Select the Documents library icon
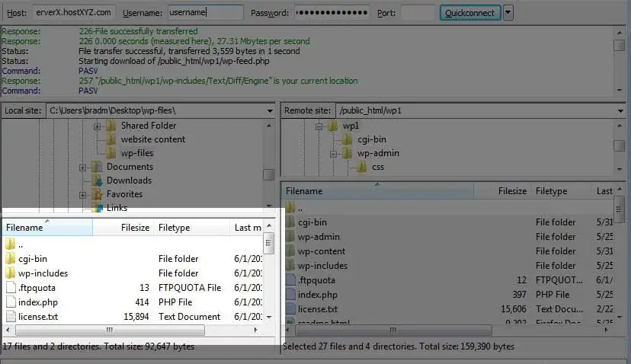The width and height of the screenshot is (631, 364). [x=97, y=167]
